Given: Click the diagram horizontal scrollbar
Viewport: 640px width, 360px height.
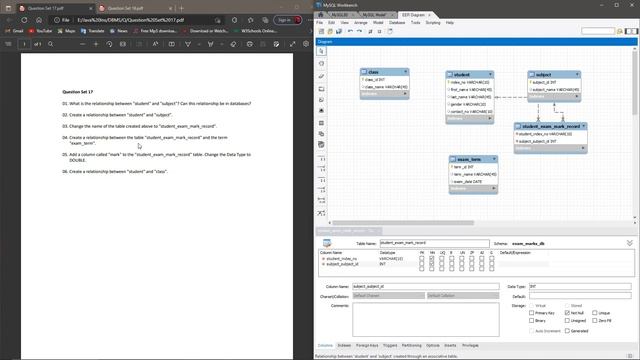Looking at the screenshot, I should tap(403, 223).
